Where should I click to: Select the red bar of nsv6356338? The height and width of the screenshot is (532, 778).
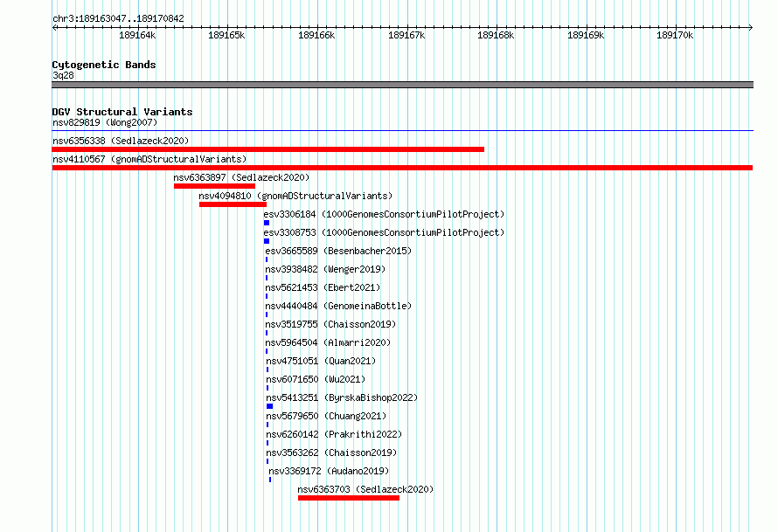tap(268, 149)
